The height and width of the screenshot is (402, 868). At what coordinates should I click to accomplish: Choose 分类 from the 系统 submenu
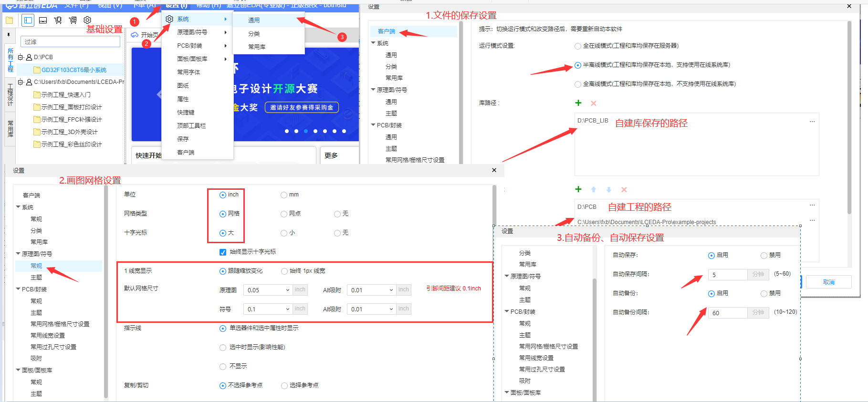(254, 33)
